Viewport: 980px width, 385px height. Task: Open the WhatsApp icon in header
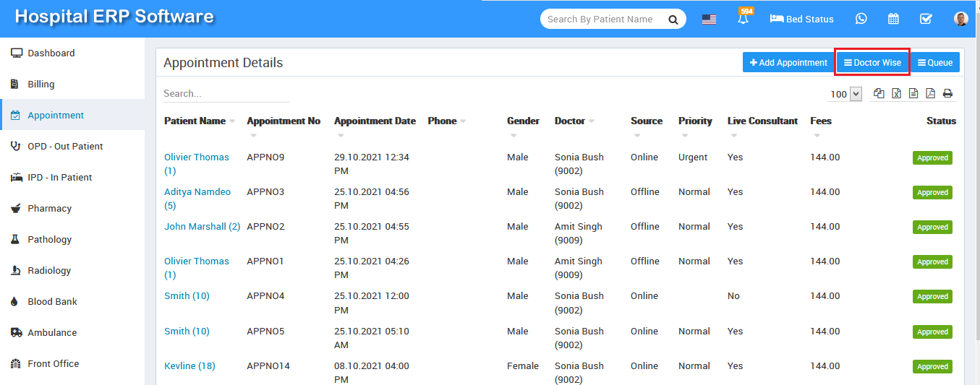tap(861, 19)
